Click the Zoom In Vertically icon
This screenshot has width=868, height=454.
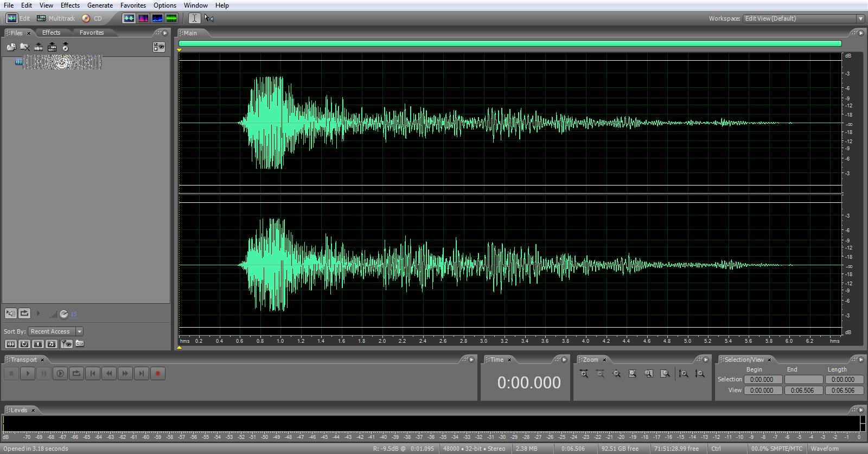[x=684, y=374]
